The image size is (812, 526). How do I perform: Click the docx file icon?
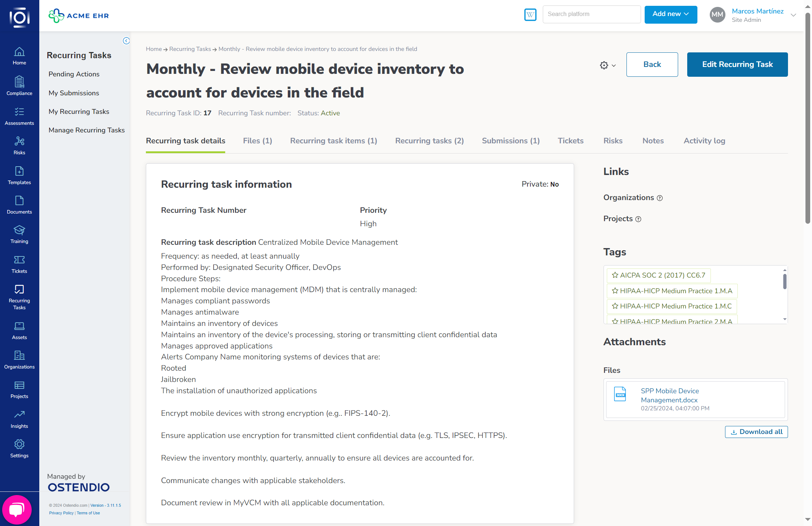coord(620,394)
